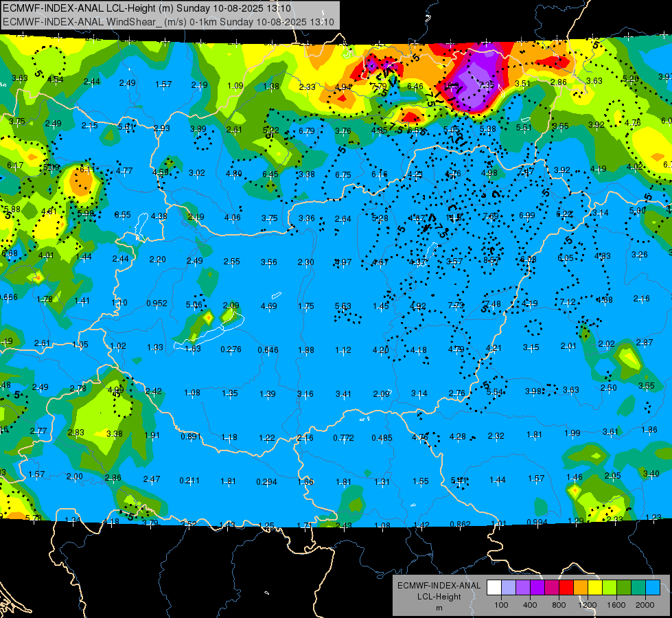
Task: Select the medium violet legend swatch left of 400
Action: pyautogui.click(x=523, y=588)
